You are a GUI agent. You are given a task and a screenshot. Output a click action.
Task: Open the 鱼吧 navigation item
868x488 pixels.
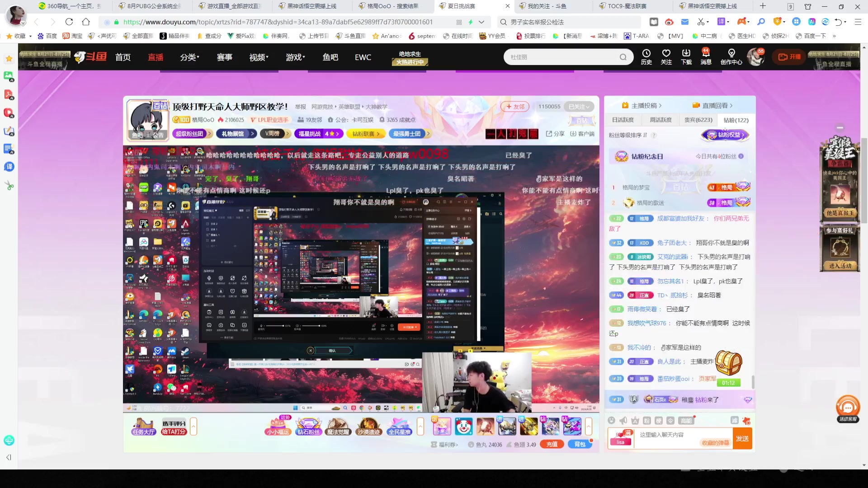(330, 57)
